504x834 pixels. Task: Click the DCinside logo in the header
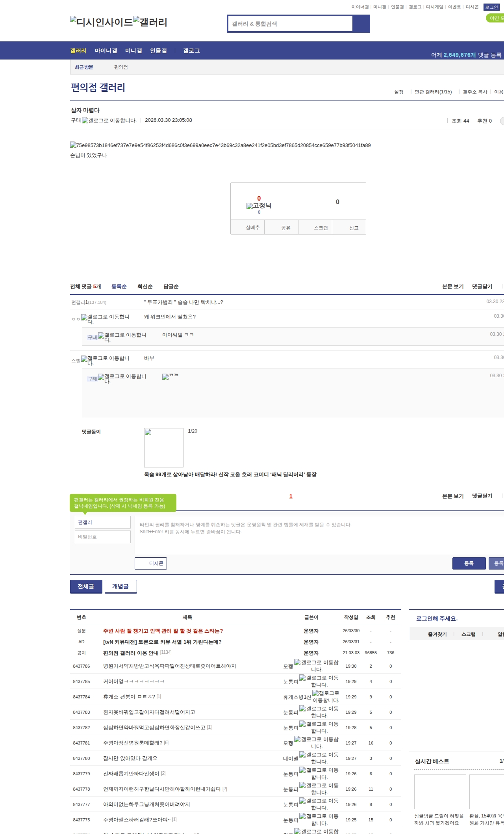click(101, 22)
